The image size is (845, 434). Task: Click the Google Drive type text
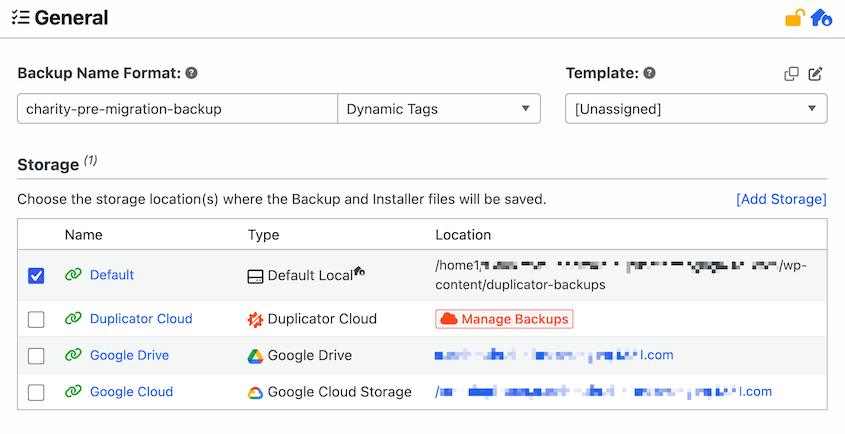click(x=310, y=355)
